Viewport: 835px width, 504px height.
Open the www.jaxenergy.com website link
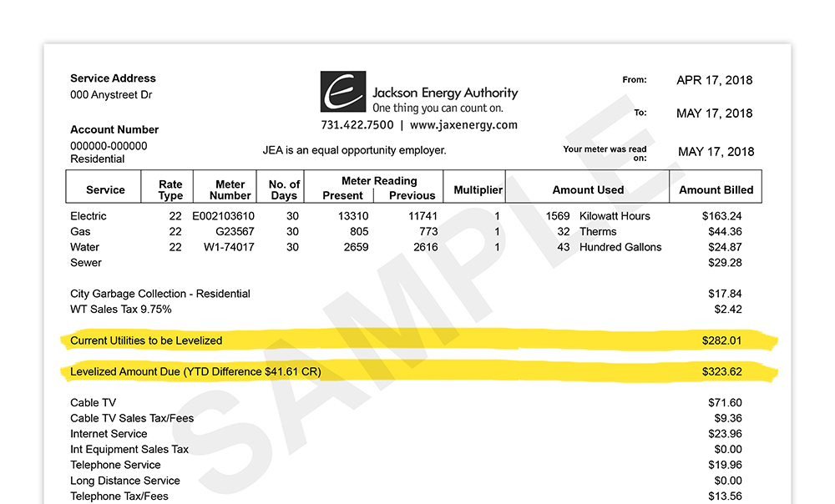(463, 125)
